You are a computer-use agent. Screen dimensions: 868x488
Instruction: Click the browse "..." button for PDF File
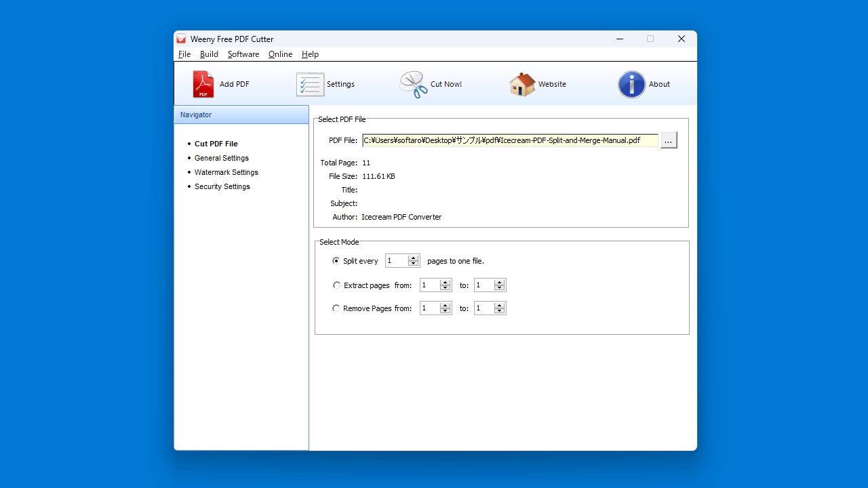[669, 140]
